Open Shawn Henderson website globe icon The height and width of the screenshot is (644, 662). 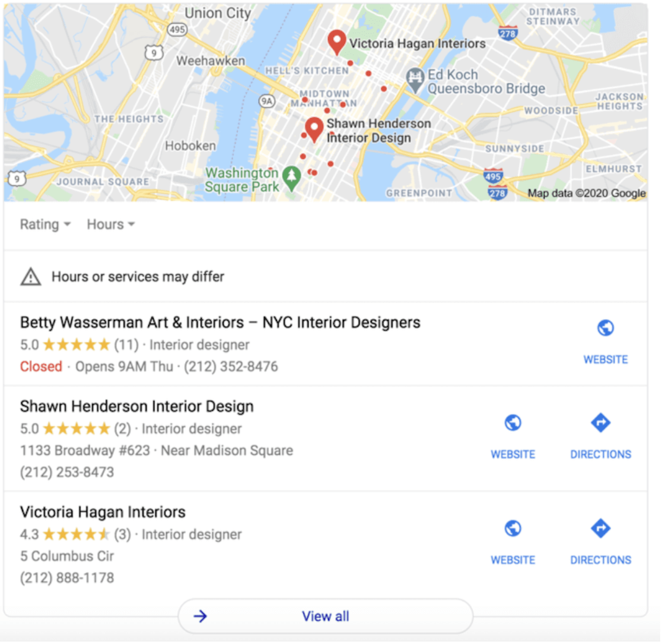[x=513, y=423]
